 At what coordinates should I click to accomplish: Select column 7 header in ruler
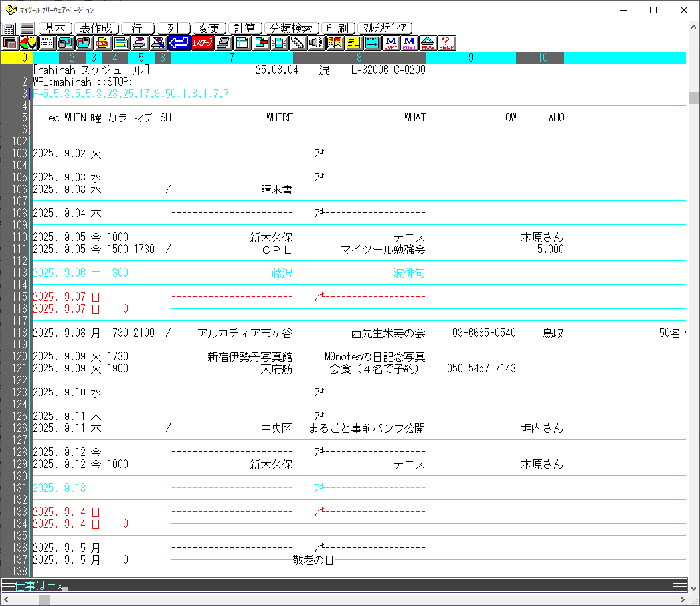tap(231, 58)
